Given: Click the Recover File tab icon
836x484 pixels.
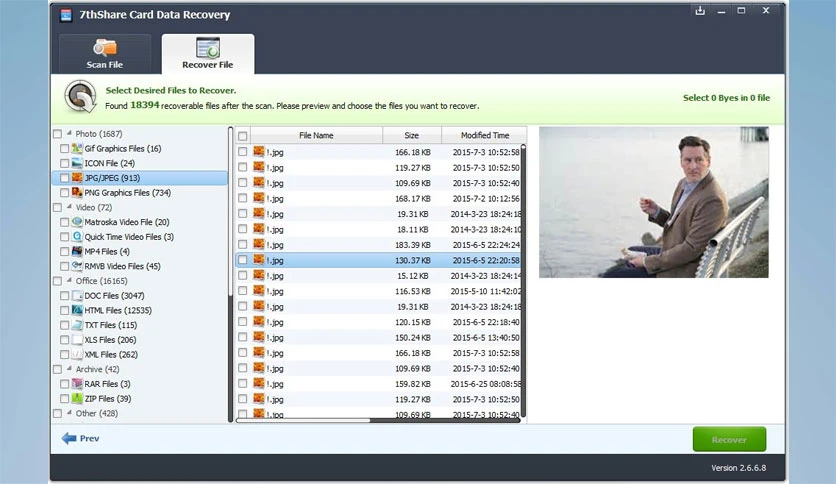Looking at the screenshot, I should click(208, 47).
